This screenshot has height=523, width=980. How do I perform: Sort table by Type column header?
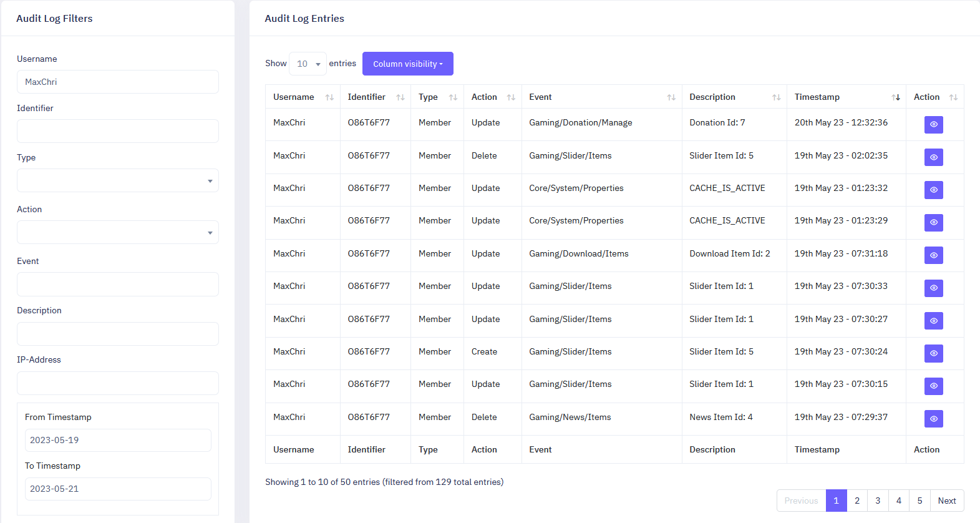tap(437, 97)
